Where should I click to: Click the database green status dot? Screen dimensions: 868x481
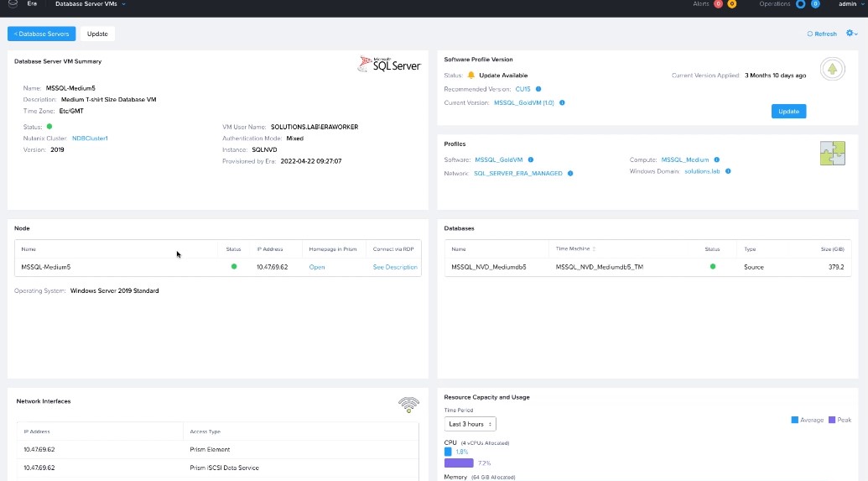(x=713, y=267)
